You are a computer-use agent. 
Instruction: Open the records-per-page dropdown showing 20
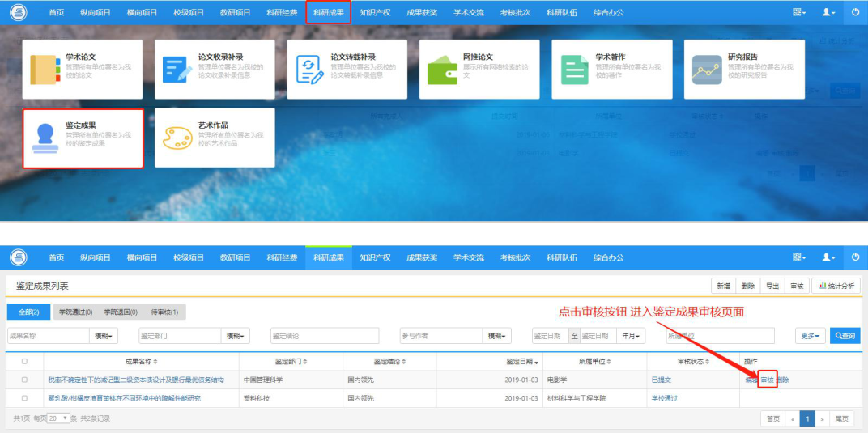[x=58, y=418]
